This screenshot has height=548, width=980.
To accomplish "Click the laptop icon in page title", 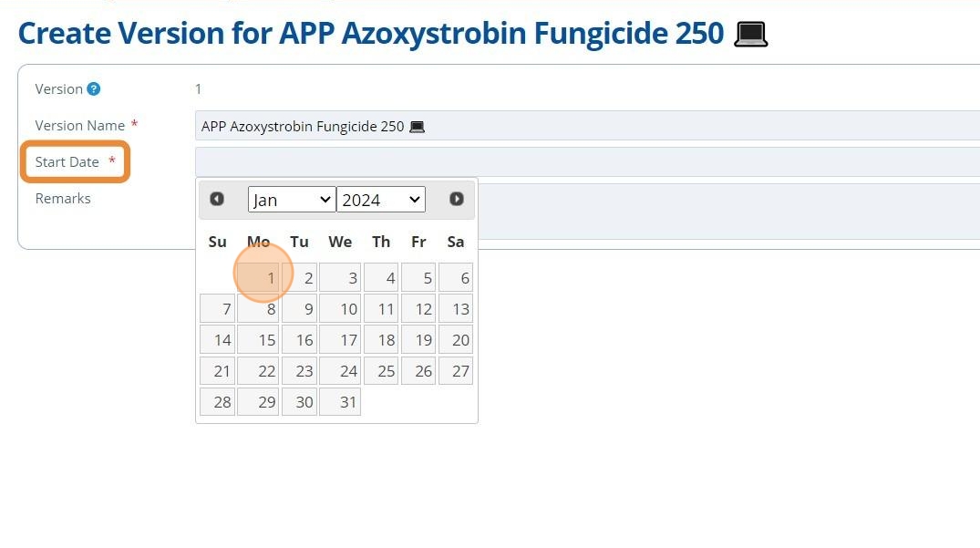I will pos(750,35).
